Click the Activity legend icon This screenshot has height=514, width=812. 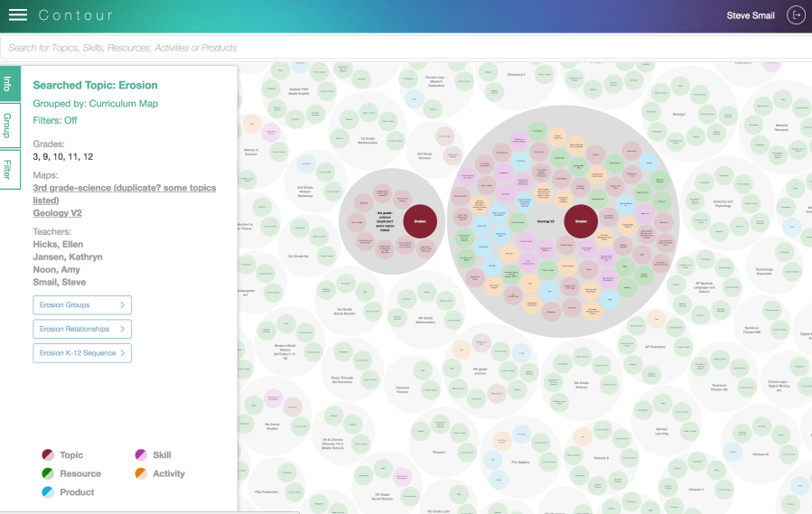click(141, 473)
